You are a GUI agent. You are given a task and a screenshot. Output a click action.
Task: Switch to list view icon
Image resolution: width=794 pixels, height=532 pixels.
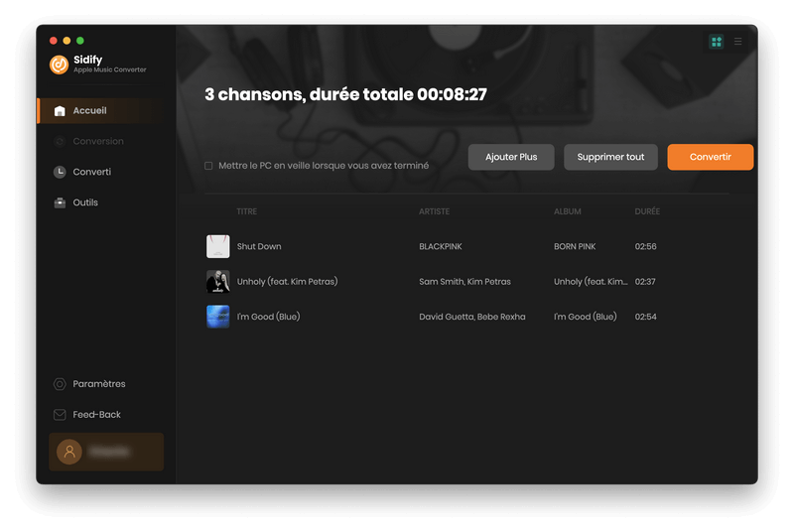[737, 42]
